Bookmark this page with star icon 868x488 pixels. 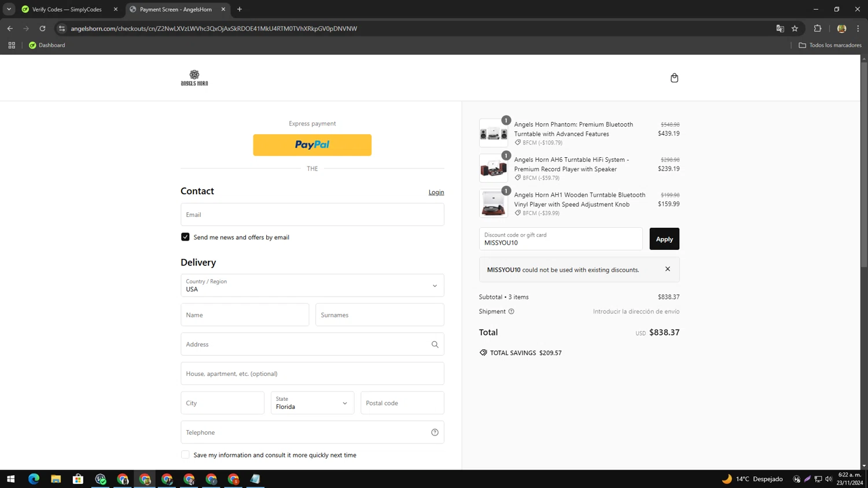[795, 28]
